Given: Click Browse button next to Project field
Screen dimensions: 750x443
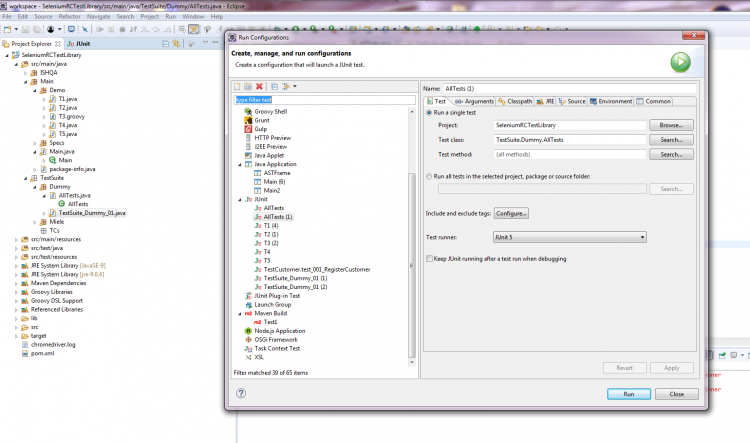Looking at the screenshot, I should tap(670, 125).
